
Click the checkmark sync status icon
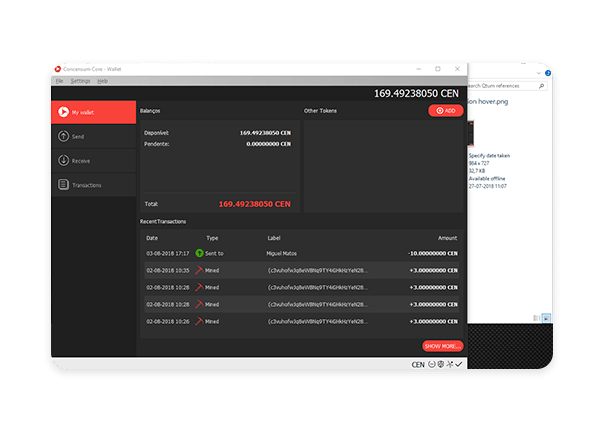pyautogui.click(x=458, y=365)
